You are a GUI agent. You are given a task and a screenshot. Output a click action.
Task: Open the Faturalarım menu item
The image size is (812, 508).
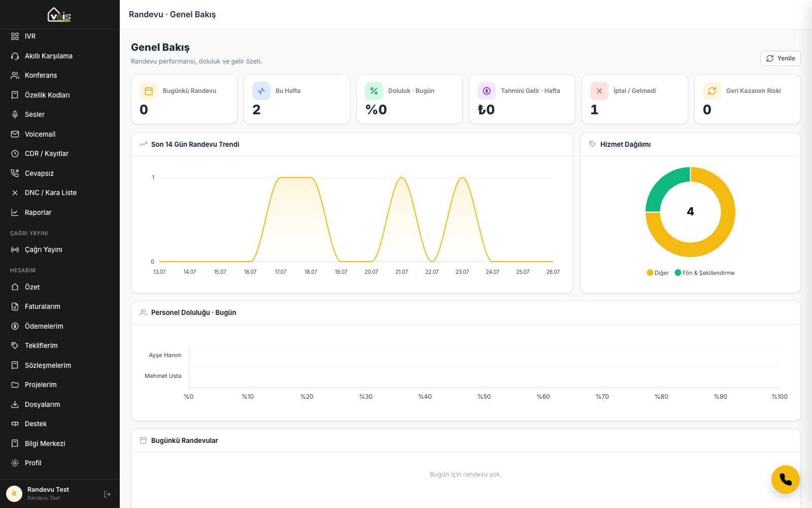[60, 306]
